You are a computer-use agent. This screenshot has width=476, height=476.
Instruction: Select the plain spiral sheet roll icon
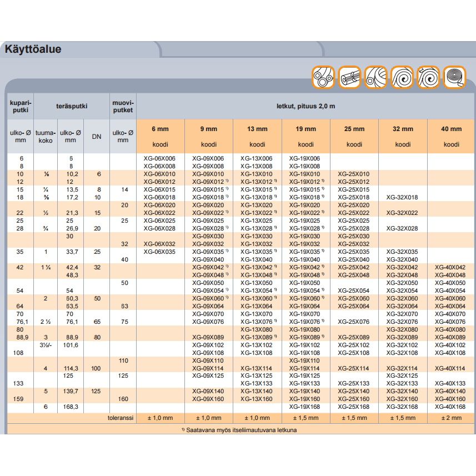coord(403,77)
